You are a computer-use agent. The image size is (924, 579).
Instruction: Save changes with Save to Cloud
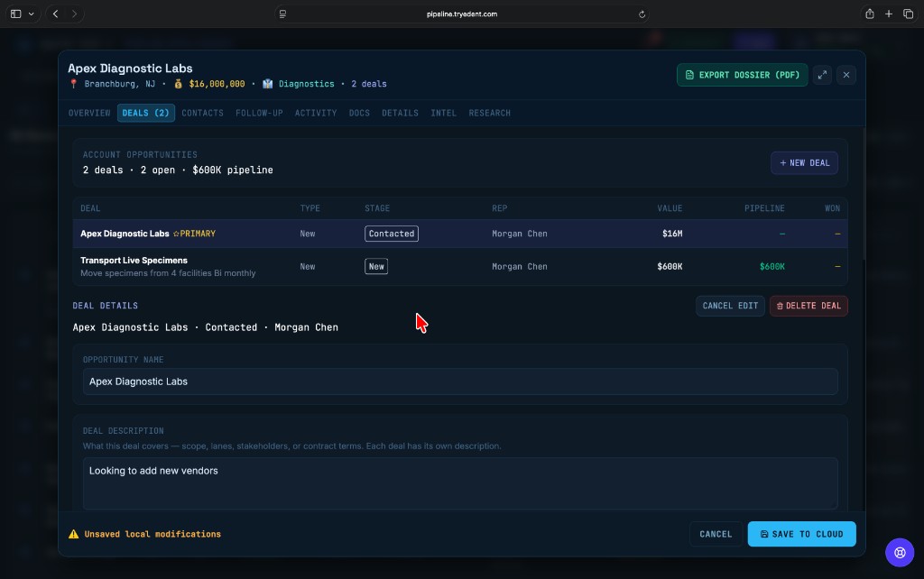[801, 534]
